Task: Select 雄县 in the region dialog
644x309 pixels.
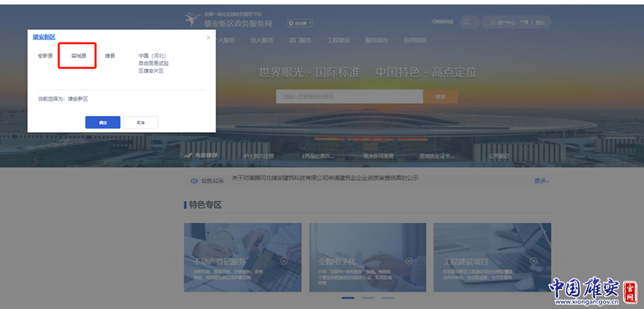Action: click(110, 56)
